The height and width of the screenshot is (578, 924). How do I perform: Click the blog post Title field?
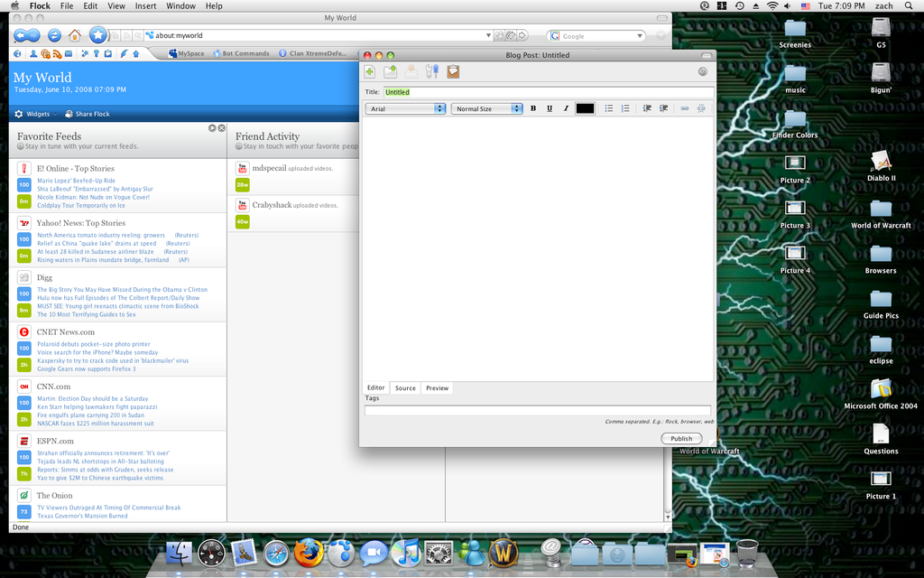point(549,92)
